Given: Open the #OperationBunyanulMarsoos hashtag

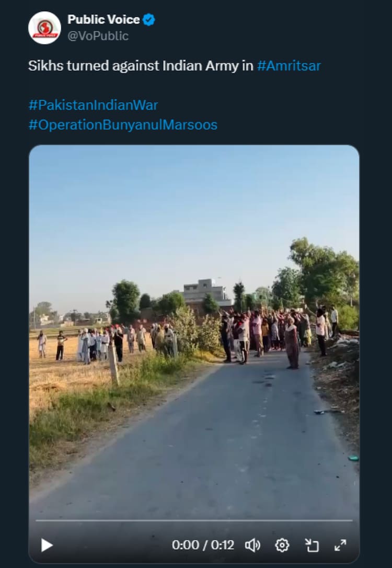Looking at the screenshot, I should pyautogui.click(x=123, y=124).
